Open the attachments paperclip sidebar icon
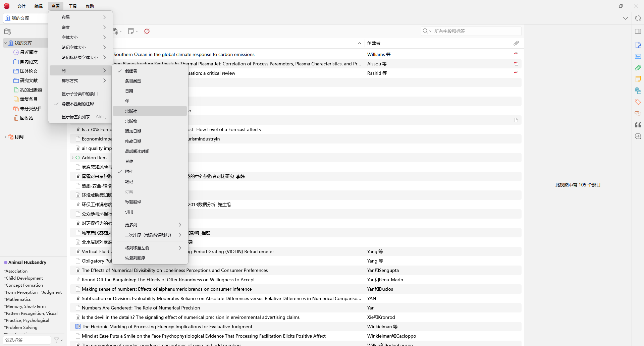The width and height of the screenshot is (644, 346). click(x=638, y=68)
